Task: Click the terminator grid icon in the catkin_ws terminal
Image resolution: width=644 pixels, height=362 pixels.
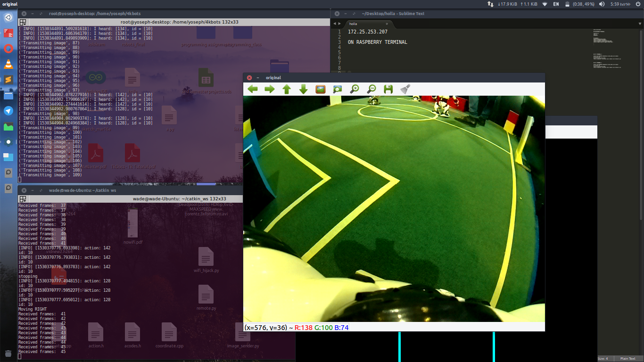Action: pos(22,199)
